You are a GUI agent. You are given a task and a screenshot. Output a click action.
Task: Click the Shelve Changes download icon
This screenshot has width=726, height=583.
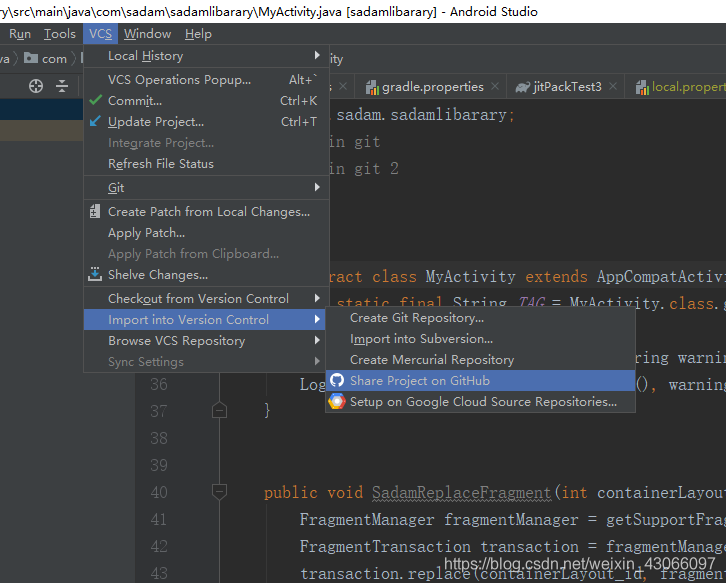click(95, 274)
